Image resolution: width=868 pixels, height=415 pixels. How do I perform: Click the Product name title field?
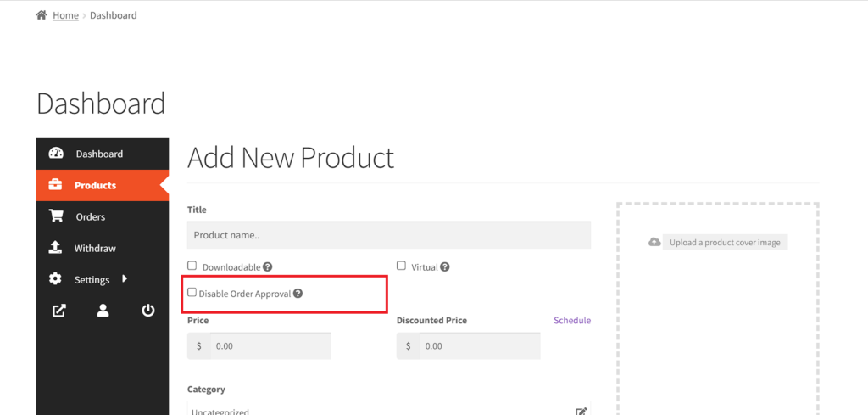389,235
